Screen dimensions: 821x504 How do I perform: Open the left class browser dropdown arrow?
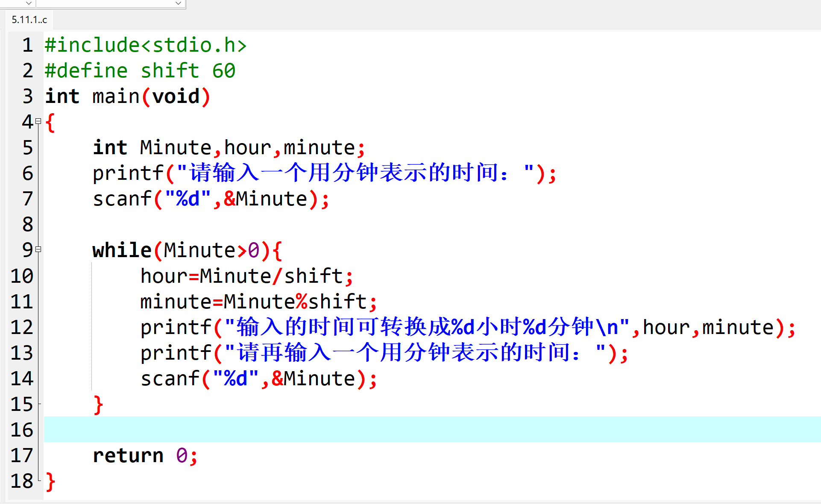[x=29, y=3]
